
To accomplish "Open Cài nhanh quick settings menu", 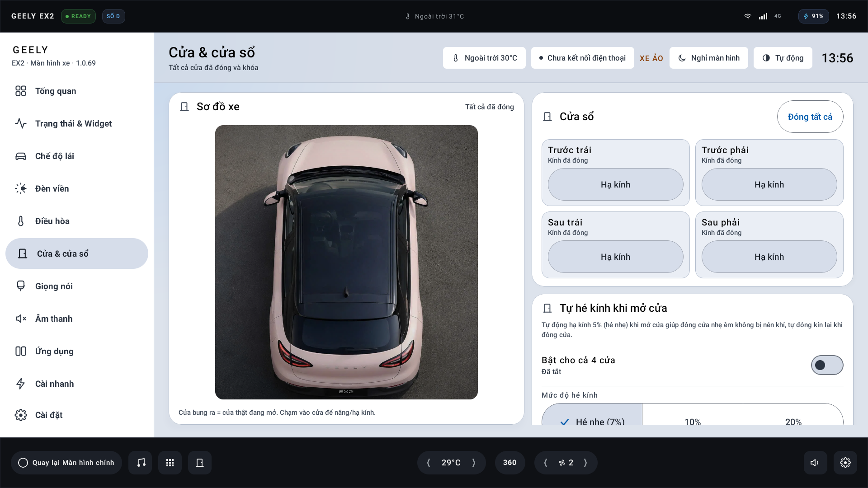I will click(x=77, y=384).
